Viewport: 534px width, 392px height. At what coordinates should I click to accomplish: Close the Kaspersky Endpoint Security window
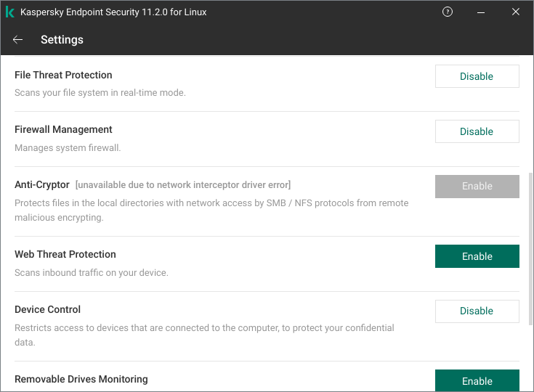[516, 12]
